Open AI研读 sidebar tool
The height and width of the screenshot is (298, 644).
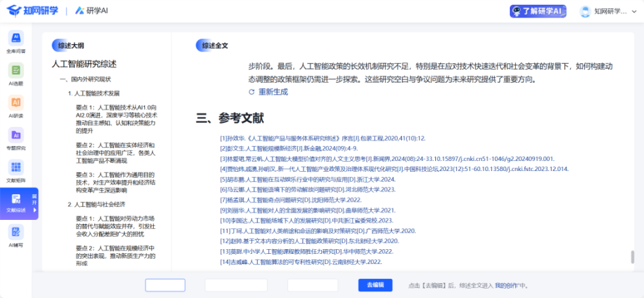(x=16, y=107)
